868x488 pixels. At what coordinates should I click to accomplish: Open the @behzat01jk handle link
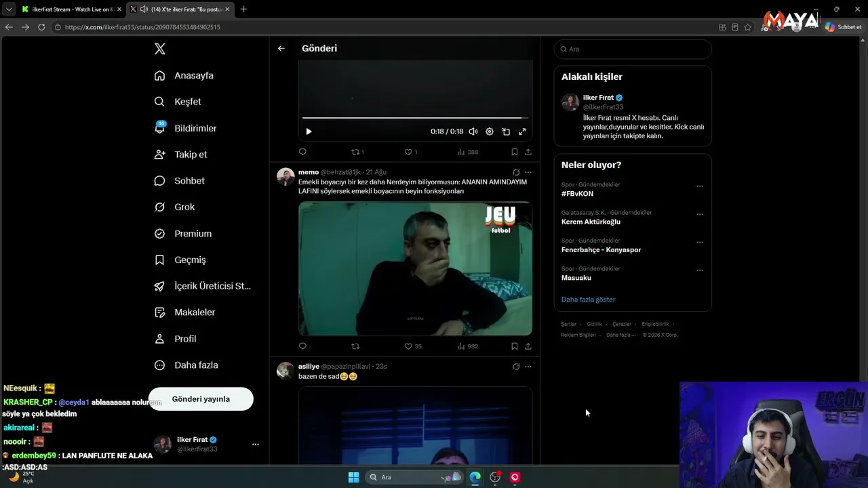coord(340,172)
